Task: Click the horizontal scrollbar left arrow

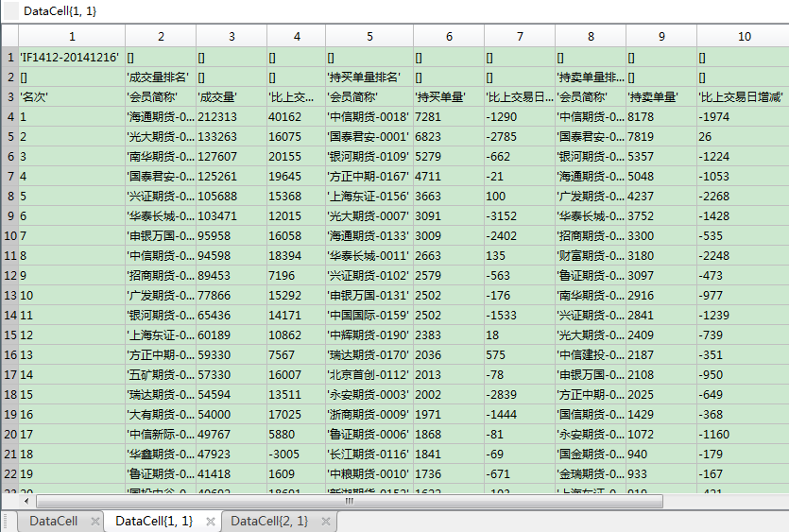Action: (x=26, y=501)
